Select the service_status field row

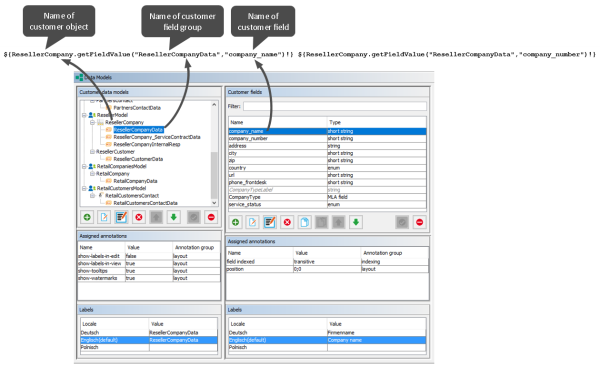click(327, 204)
